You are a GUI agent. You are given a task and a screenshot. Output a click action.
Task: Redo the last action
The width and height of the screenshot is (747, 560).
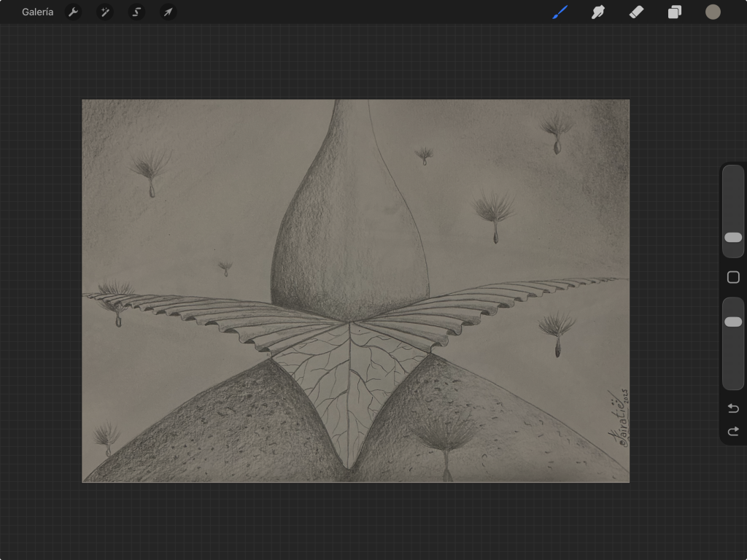click(733, 431)
